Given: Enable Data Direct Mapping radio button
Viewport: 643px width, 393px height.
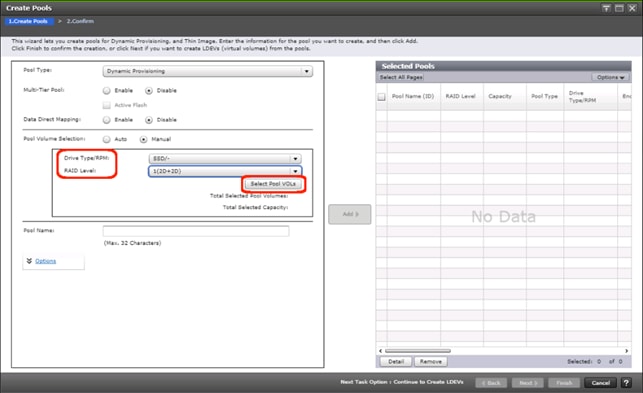Looking at the screenshot, I should pyautogui.click(x=107, y=120).
